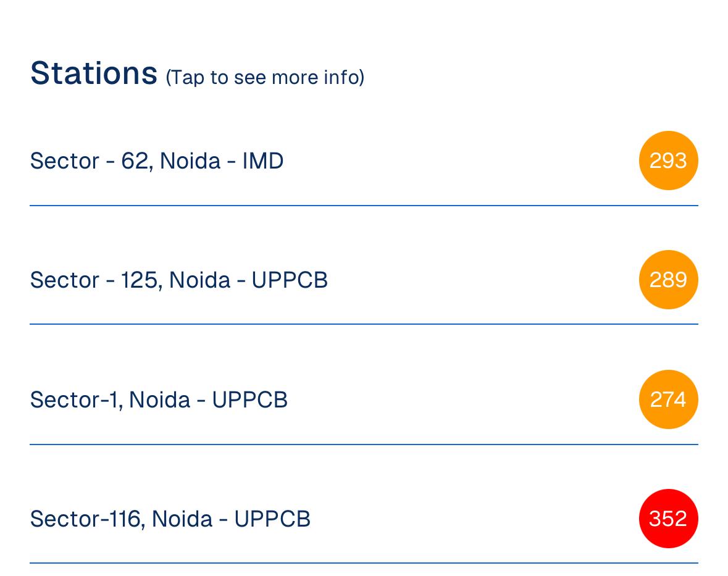Click the divider line below Sector - 62 row
Screen dimensions: 728x576
pos(364,206)
